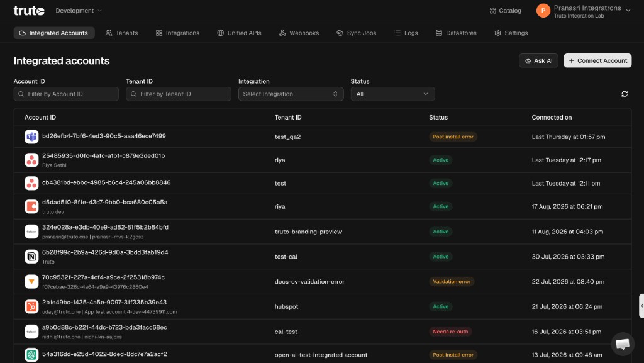Image resolution: width=644 pixels, height=363 pixels.
Task: Click the Cal.com icon for truto-branding-preview
Action: click(31, 232)
